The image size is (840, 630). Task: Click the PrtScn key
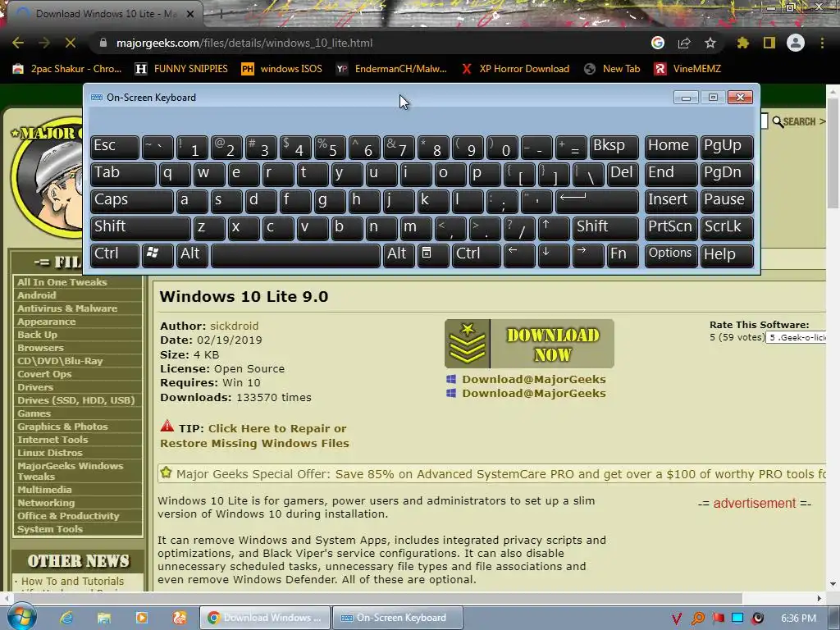[671, 228]
